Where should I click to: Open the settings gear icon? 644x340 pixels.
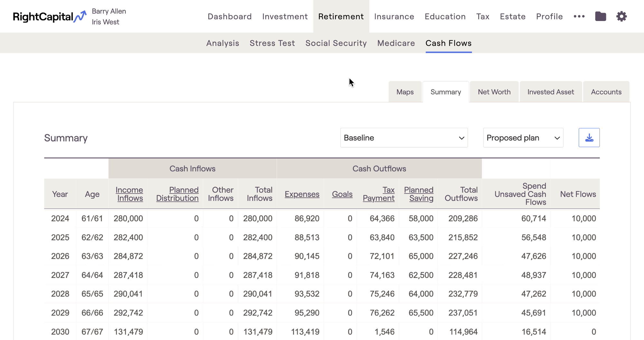[x=621, y=16]
